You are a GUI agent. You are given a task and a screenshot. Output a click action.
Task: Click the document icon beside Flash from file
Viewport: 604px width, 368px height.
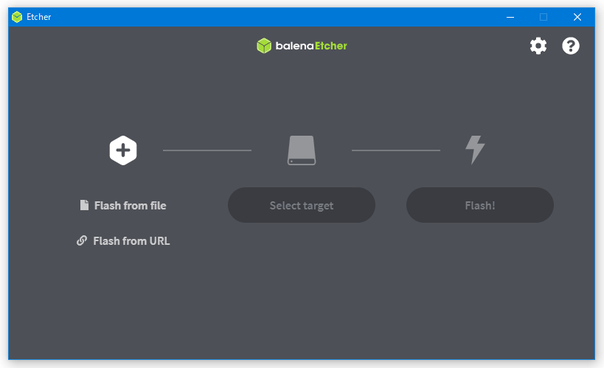[84, 205]
